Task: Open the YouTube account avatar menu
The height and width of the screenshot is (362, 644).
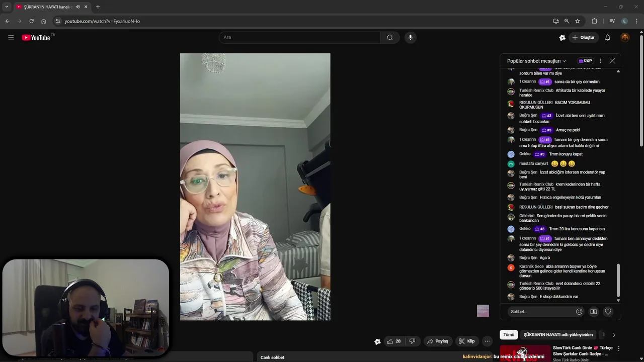Action: pyautogui.click(x=625, y=37)
